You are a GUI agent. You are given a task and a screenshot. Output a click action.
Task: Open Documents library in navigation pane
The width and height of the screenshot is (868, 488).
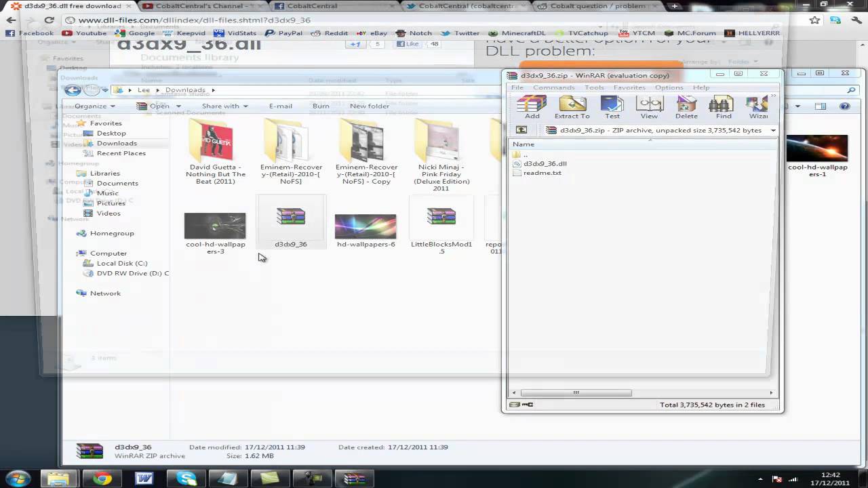click(x=117, y=183)
